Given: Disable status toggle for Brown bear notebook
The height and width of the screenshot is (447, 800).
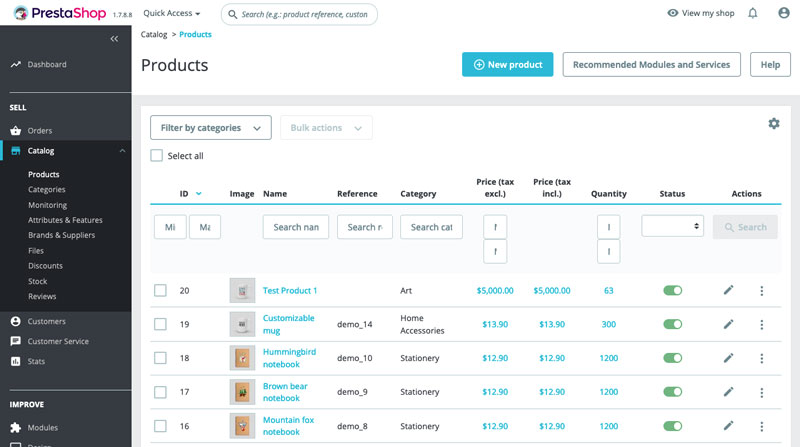Looking at the screenshot, I should (672, 392).
